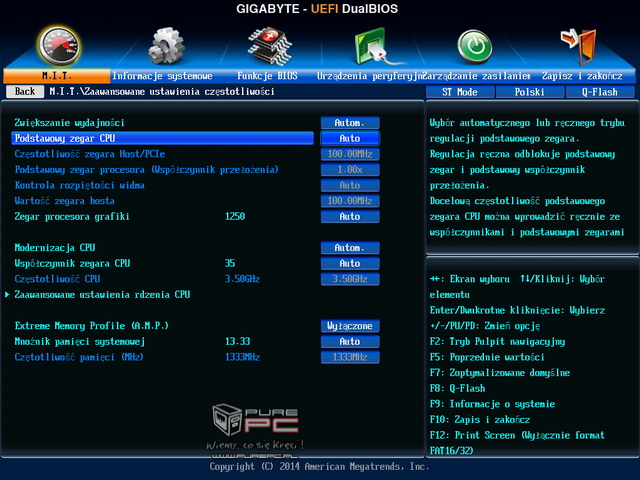
Task: Select Zegar procesora grafiki label
Action: [72, 217]
